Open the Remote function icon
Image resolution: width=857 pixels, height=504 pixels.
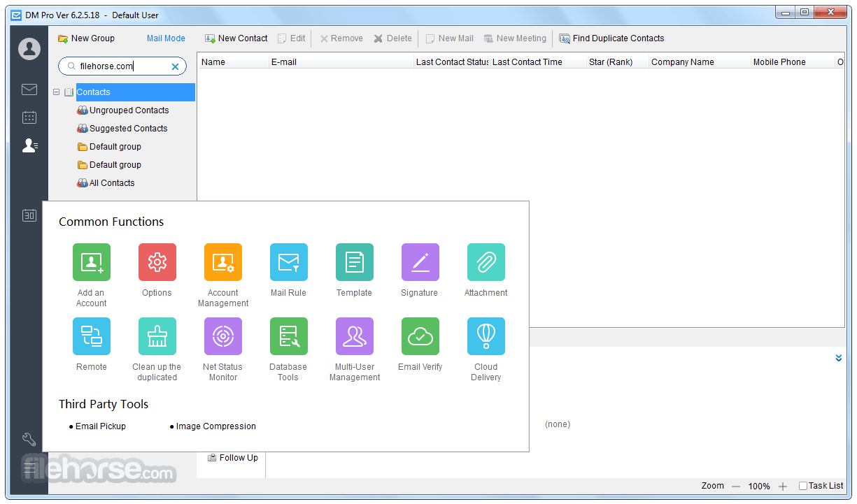[x=92, y=336]
